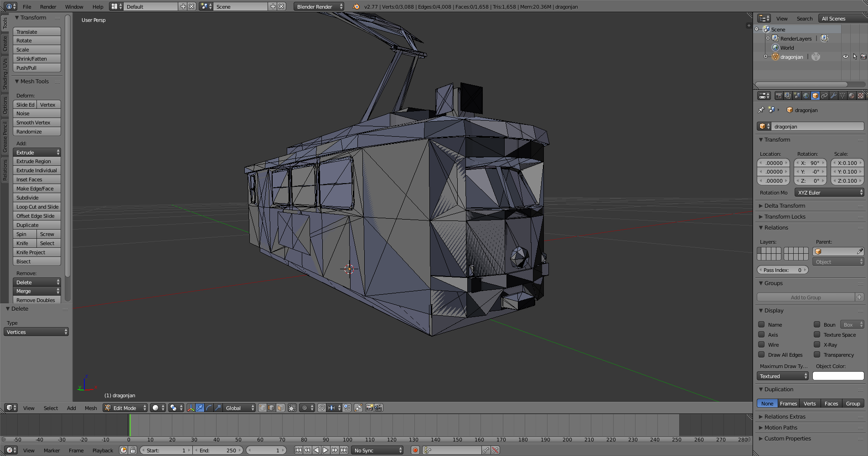868x456 pixels.
Task: Switch to the Shading / UVs tab
Action: click(5, 74)
